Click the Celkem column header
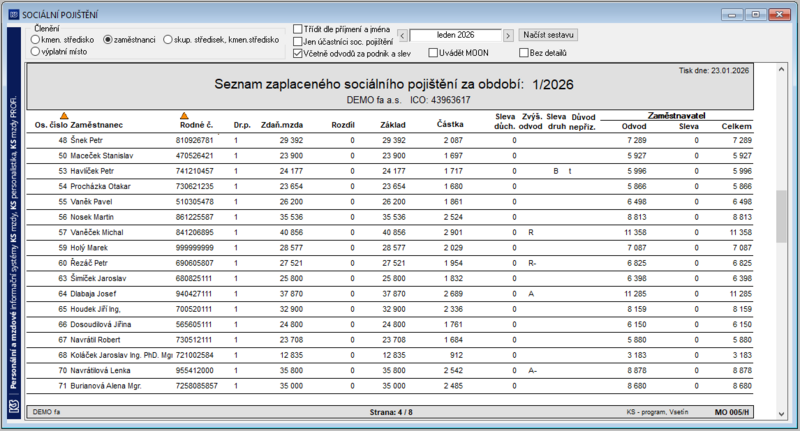The width and height of the screenshot is (800, 431). 736,126
